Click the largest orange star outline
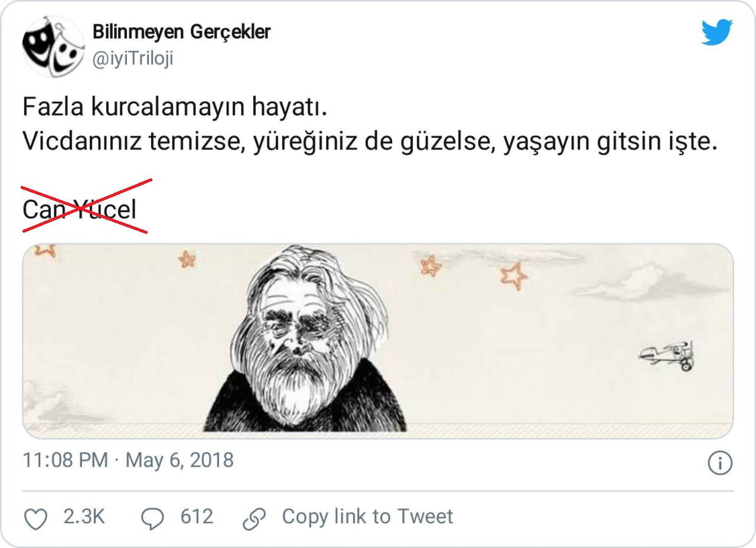Viewport: 756px width, 548px height. pos(513,275)
